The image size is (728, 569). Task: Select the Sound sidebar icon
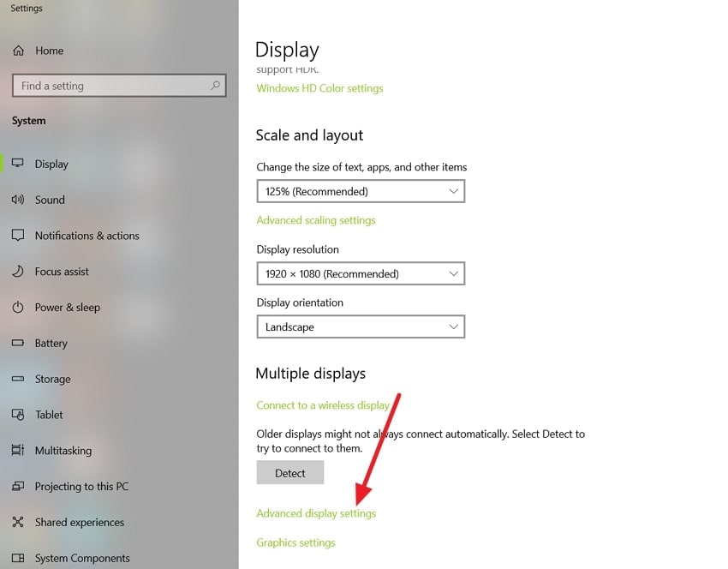coord(19,200)
